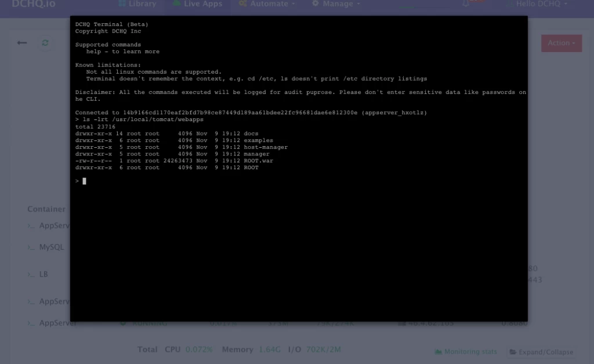
Task: Click the Memory total value 1.64G
Action: click(x=270, y=350)
